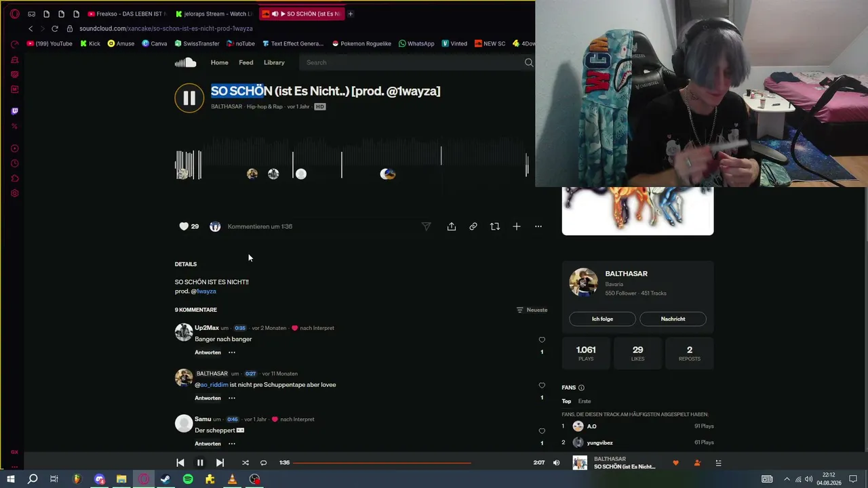Open the YouTube bookmark
The image size is (868, 488).
click(50, 43)
